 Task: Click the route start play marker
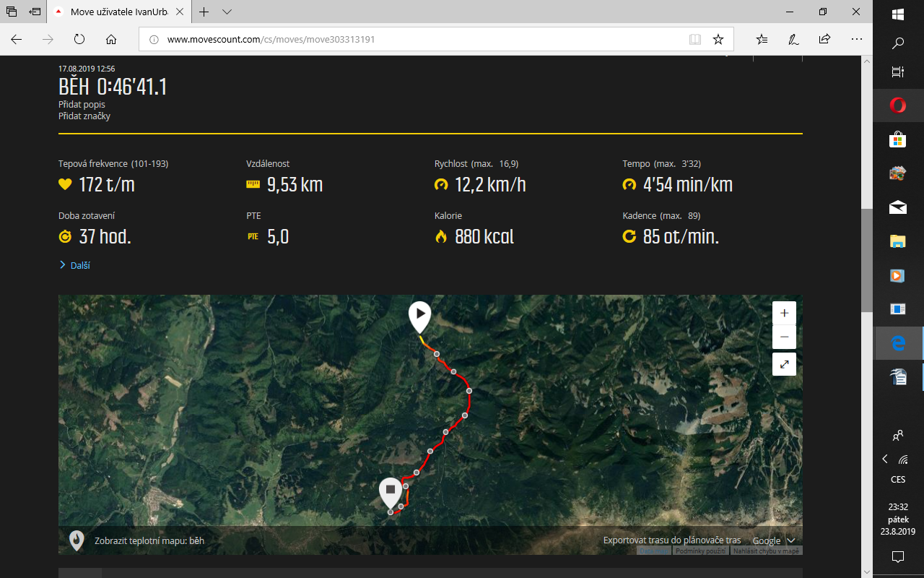[419, 315]
